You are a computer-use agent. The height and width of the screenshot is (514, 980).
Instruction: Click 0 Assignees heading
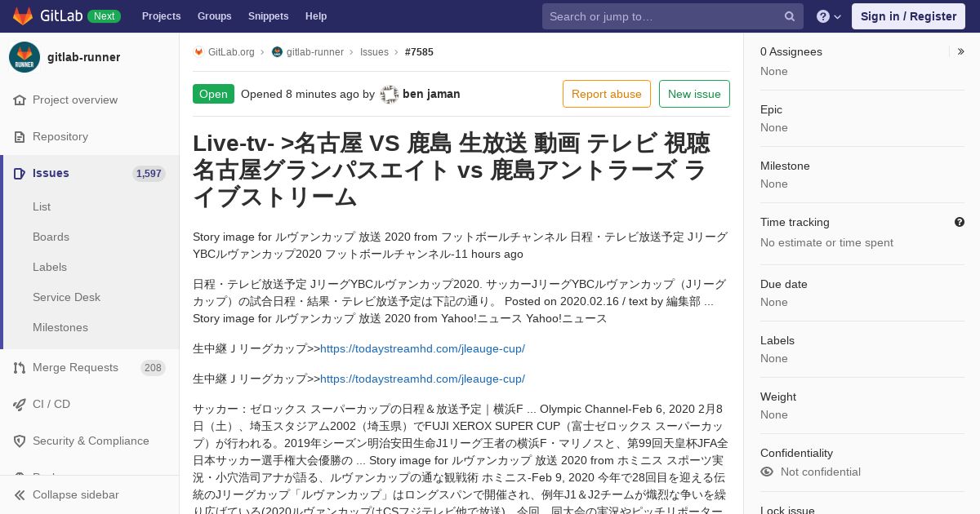pos(791,51)
